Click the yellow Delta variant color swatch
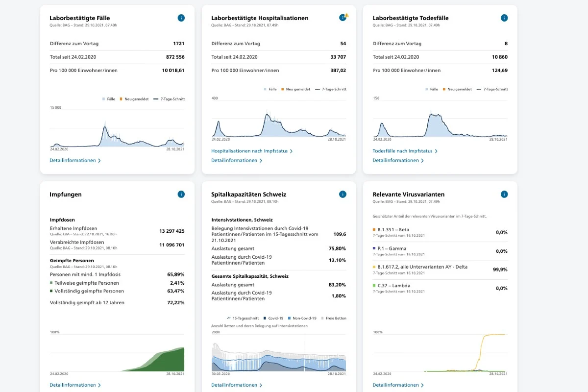The width and height of the screenshot is (588, 392). (374, 267)
